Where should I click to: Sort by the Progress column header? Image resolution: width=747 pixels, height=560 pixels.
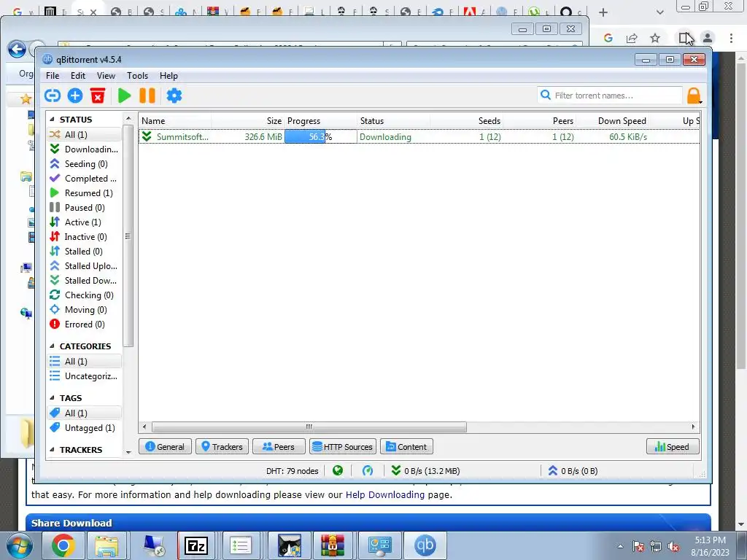tap(321, 121)
